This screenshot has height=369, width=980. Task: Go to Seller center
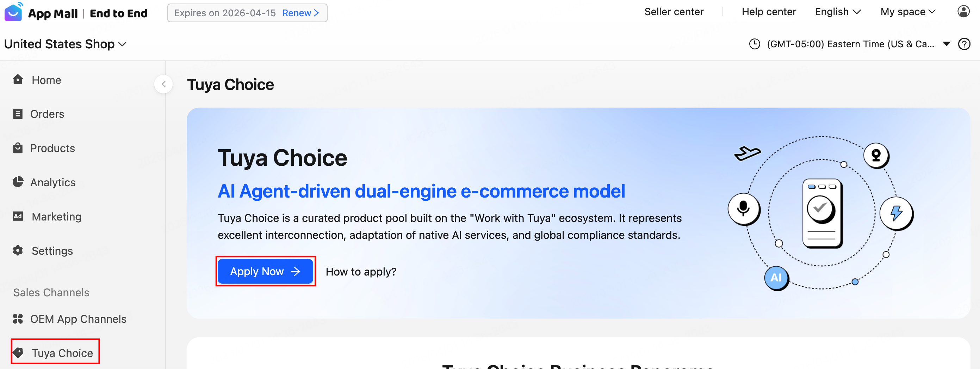click(x=674, y=12)
